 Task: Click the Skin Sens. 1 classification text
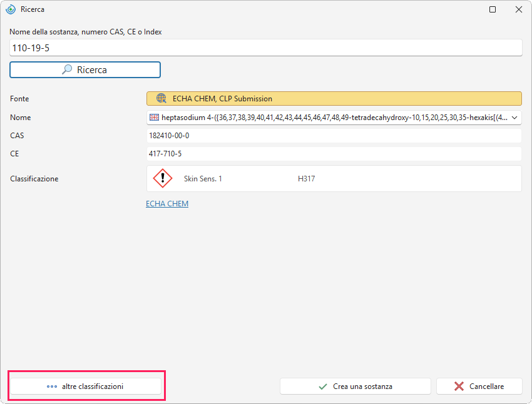tap(203, 179)
